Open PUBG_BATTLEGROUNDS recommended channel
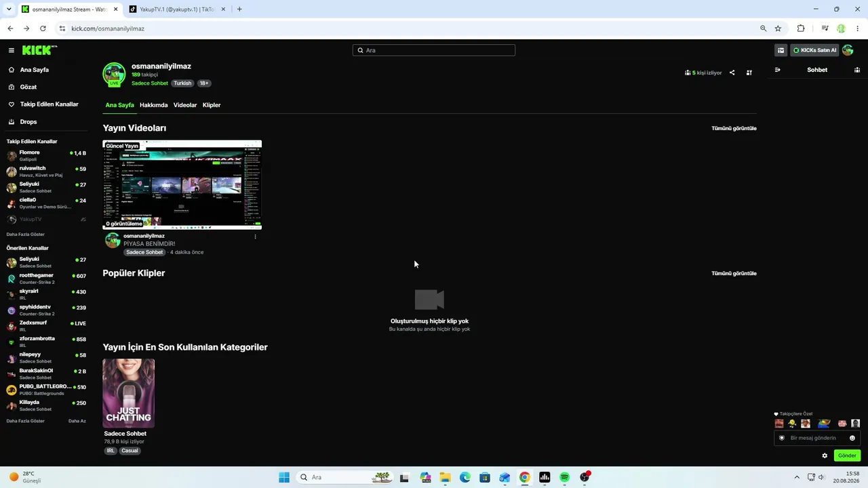 click(46, 390)
